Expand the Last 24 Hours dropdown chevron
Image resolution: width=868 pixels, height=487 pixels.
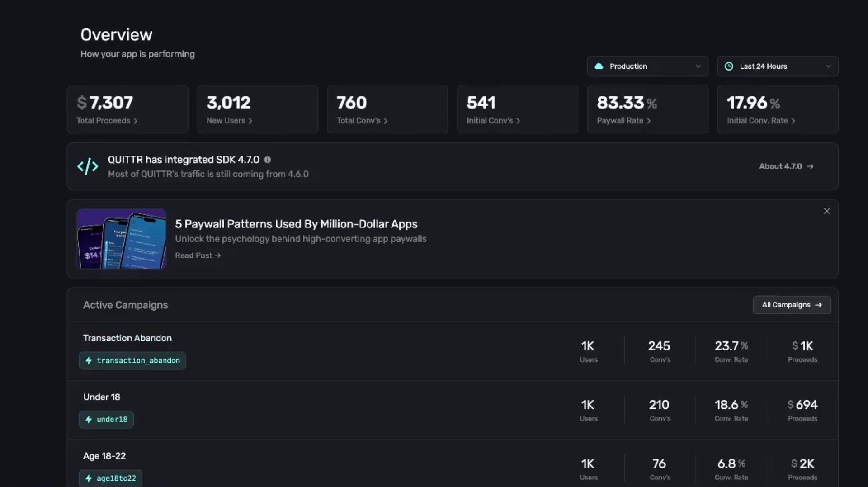click(x=828, y=66)
